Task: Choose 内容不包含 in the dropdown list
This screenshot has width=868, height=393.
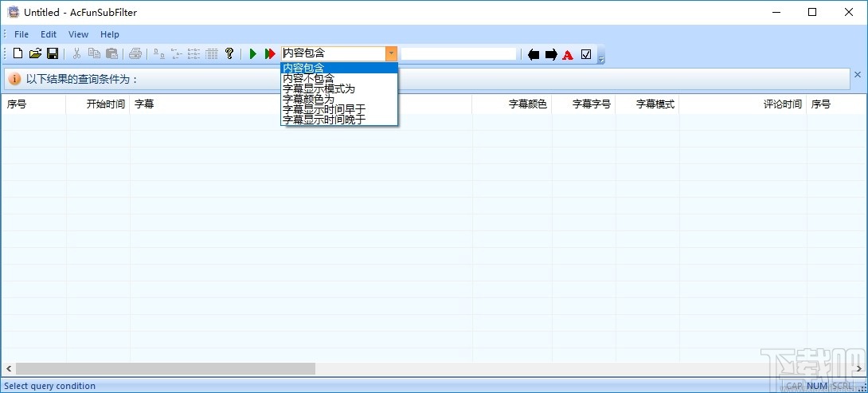Action: tap(339, 79)
